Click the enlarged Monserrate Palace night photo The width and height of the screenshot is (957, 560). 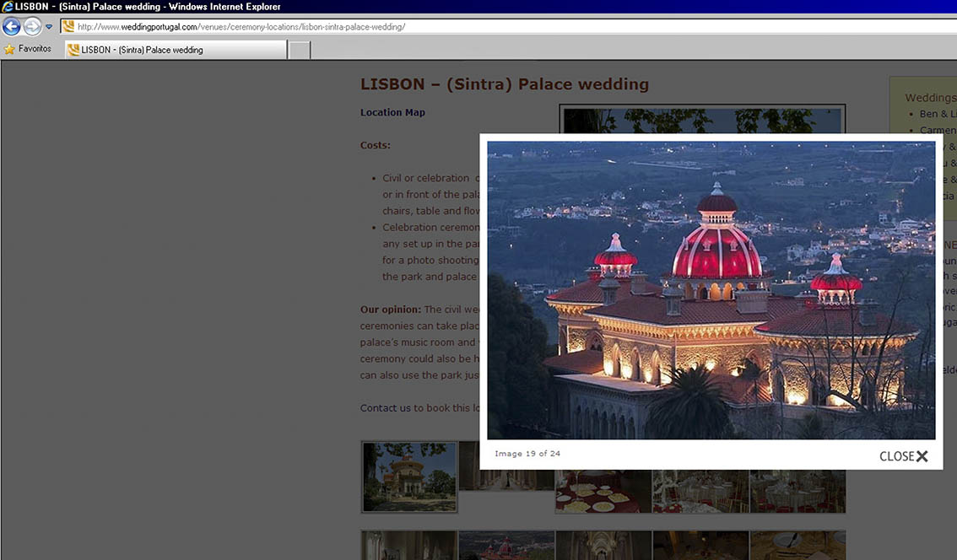pos(711,290)
